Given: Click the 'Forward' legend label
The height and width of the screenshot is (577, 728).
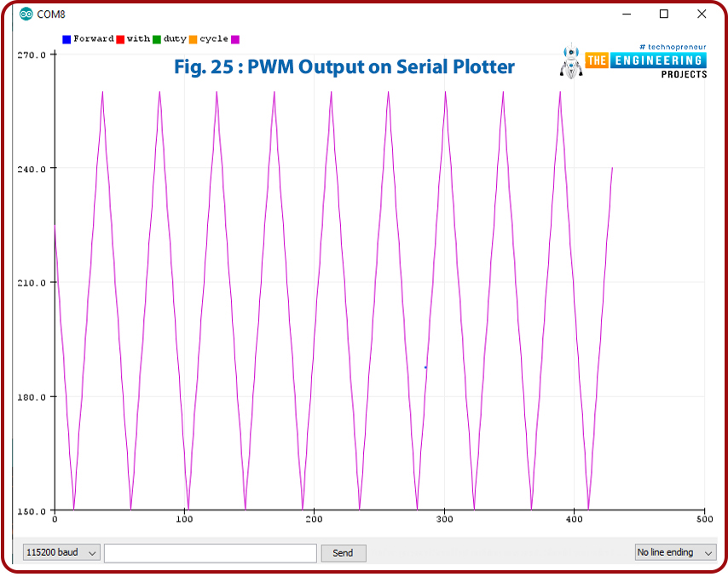Looking at the screenshot, I should pyautogui.click(x=93, y=39).
